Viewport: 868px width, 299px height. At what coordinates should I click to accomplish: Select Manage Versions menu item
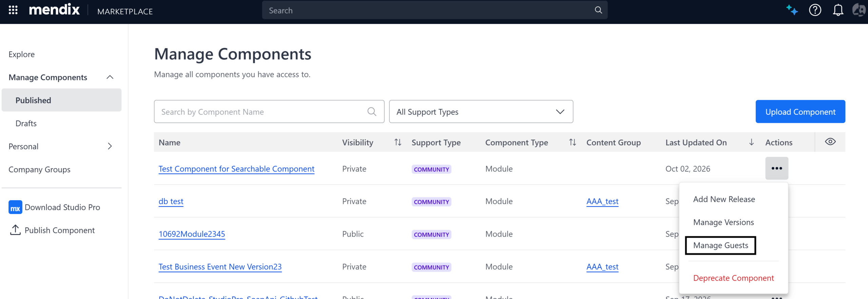coord(724,222)
